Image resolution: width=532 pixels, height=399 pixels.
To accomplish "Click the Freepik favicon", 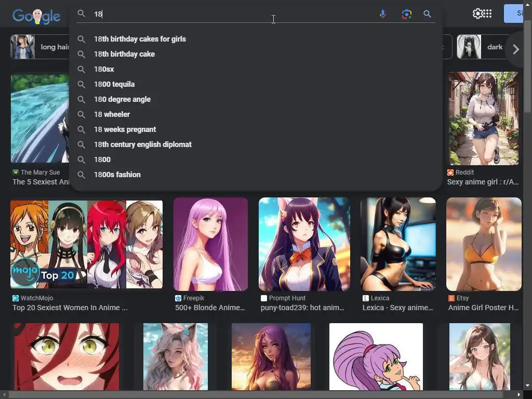I will pos(178,298).
